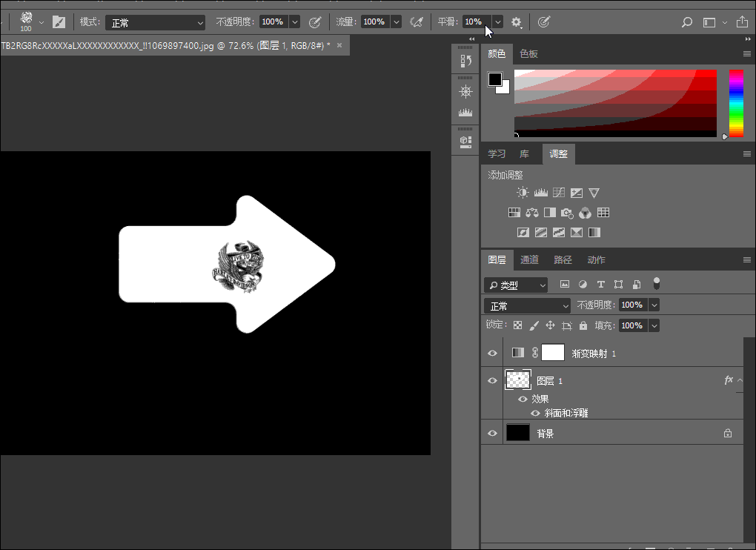Add a Brightness/Contrast adjustment
This screenshot has height=550, width=756.
click(523, 193)
